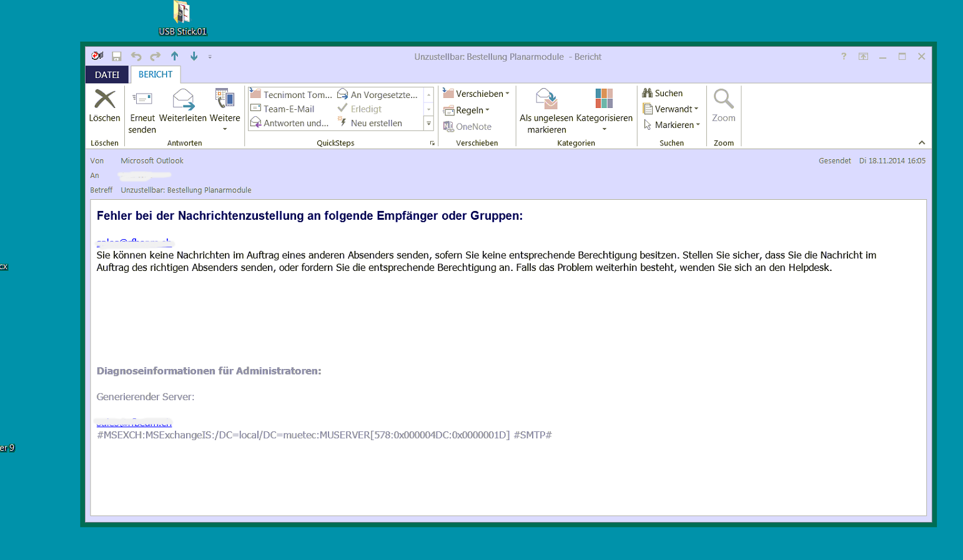
Task: Click the Microsoft Outlook sender name
Action: click(152, 160)
